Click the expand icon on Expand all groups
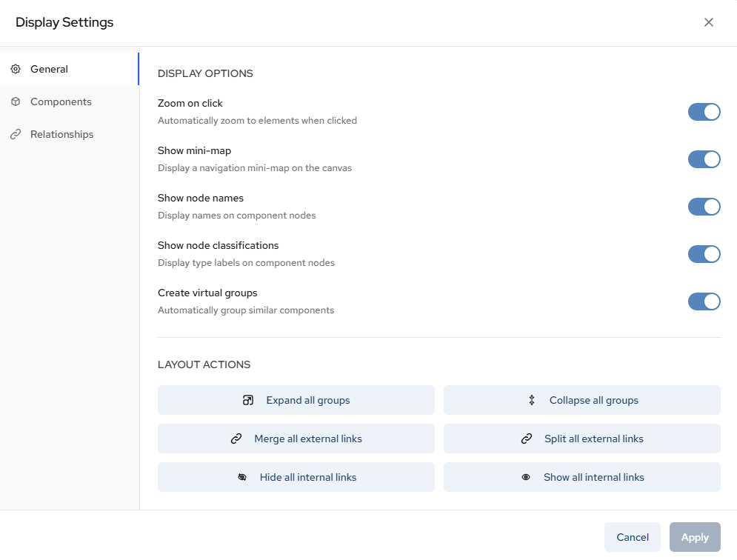Screen dimensions: 737x560 (x=248, y=400)
